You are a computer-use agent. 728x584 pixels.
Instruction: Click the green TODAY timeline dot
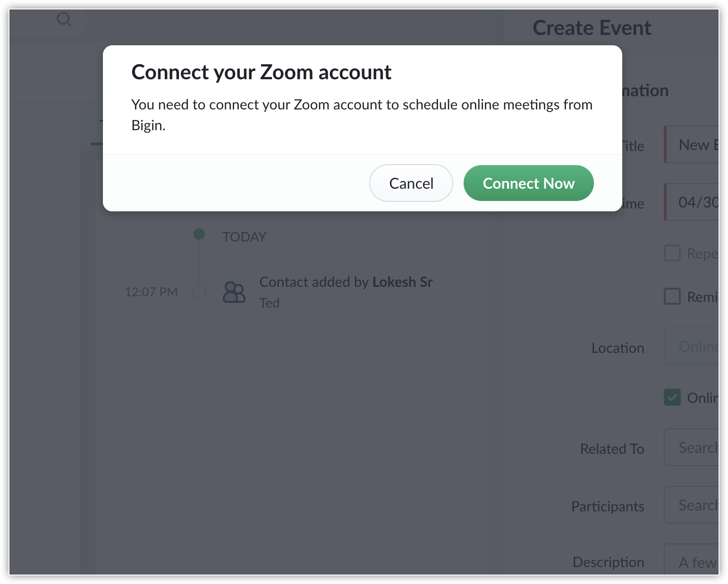point(199,234)
